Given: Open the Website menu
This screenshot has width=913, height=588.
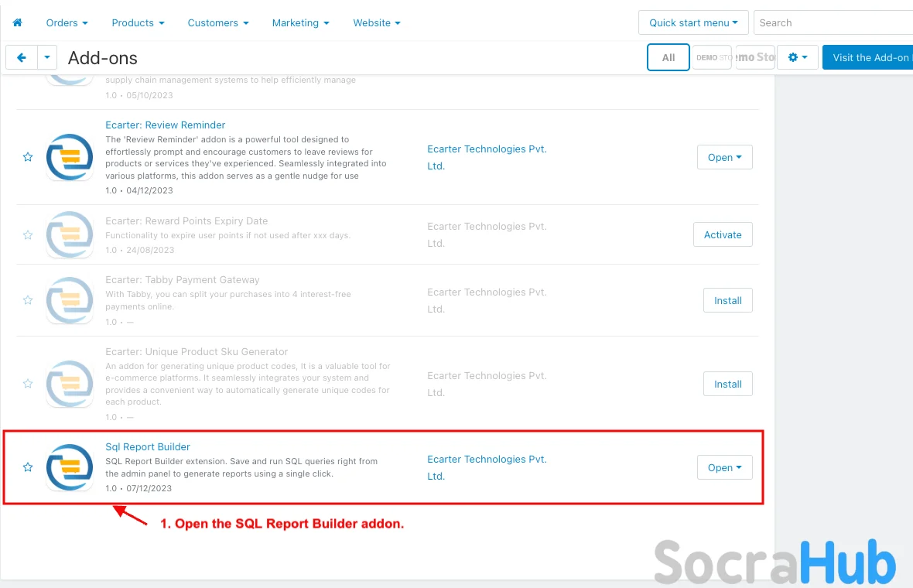Looking at the screenshot, I should point(377,22).
